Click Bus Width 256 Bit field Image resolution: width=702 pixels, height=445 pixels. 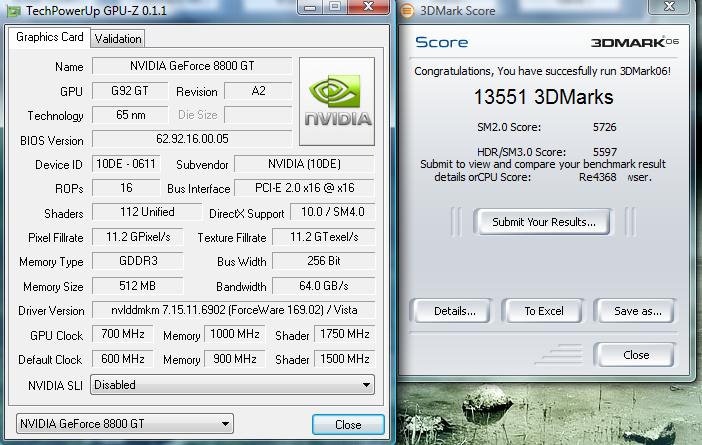(324, 261)
